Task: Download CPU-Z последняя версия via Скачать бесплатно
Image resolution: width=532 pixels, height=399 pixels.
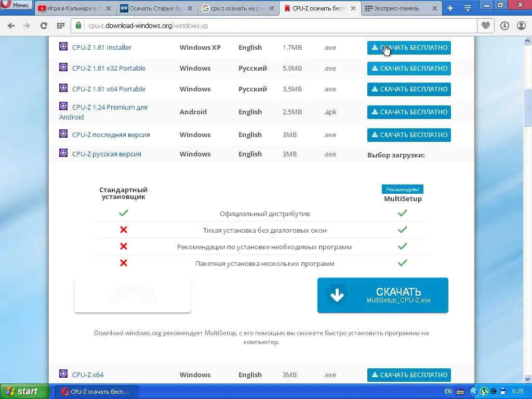Action: 409,135
